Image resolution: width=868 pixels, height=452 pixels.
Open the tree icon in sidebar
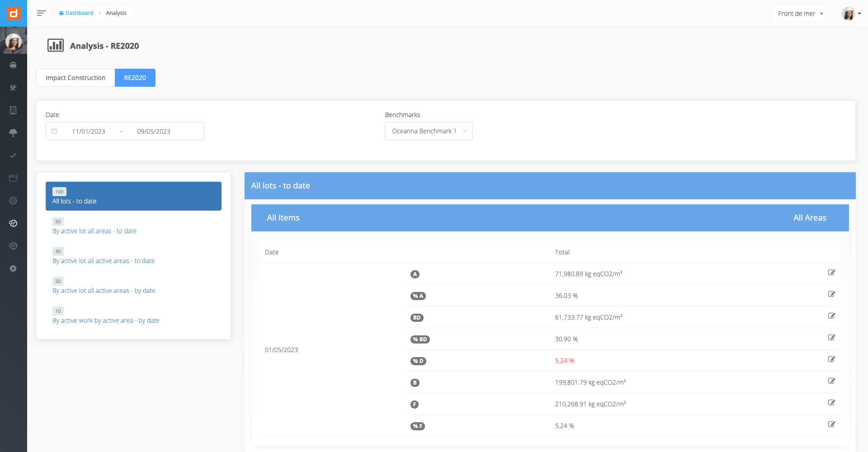pos(13,133)
